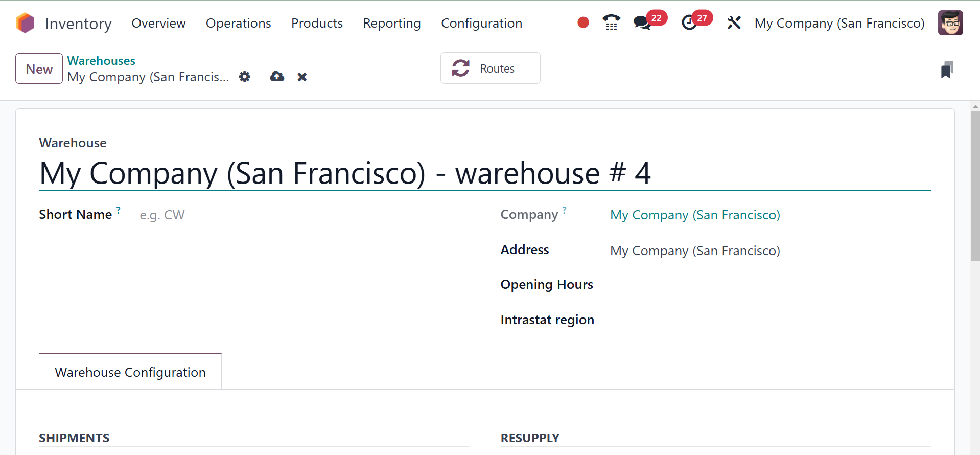Click the user avatar picture
This screenshot has height=455, width=980.
tap(950, 23)
